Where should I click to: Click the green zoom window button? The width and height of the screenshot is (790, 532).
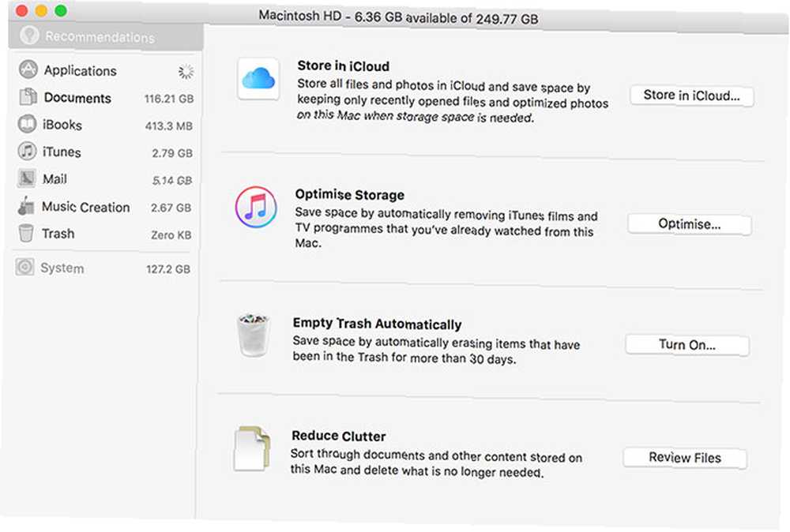[61, 10]
